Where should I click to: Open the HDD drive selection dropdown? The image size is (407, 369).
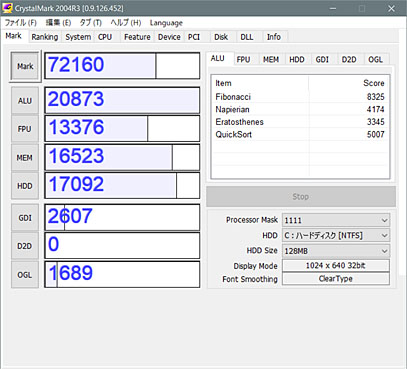(x=336, y=236)
